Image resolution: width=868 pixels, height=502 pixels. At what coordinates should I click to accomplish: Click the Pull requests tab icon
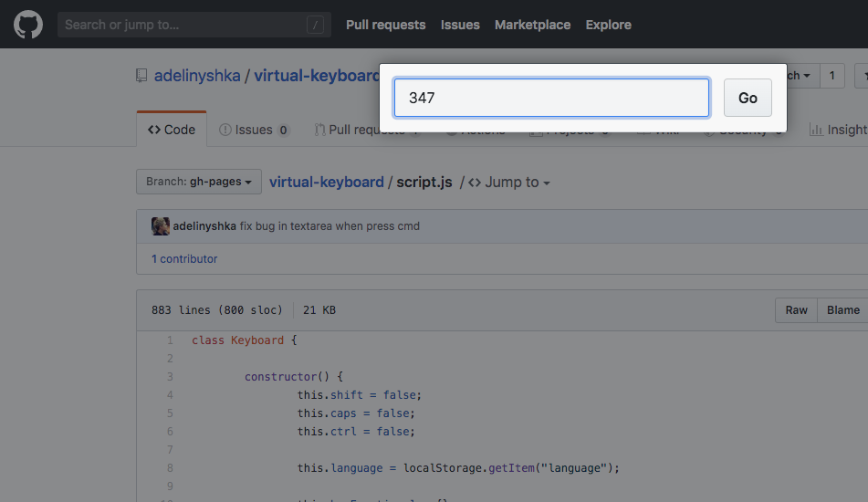[x=319, y=130]
